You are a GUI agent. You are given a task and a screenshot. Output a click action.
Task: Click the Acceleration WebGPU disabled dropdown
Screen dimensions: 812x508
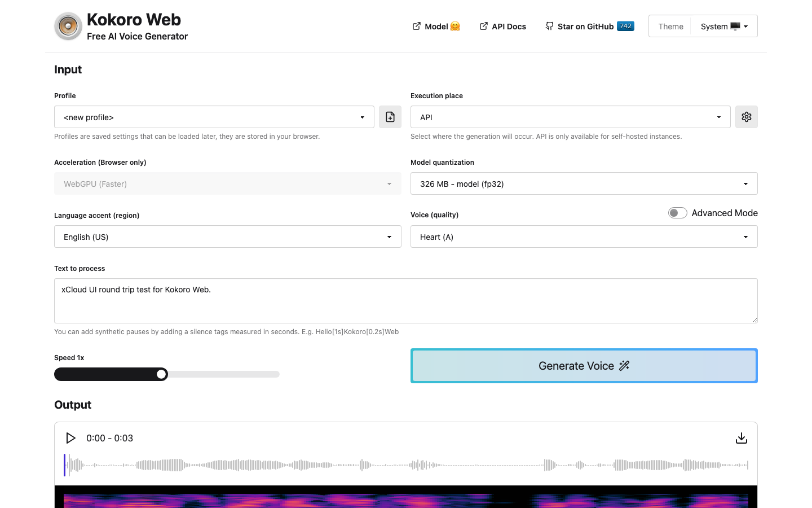228,183
